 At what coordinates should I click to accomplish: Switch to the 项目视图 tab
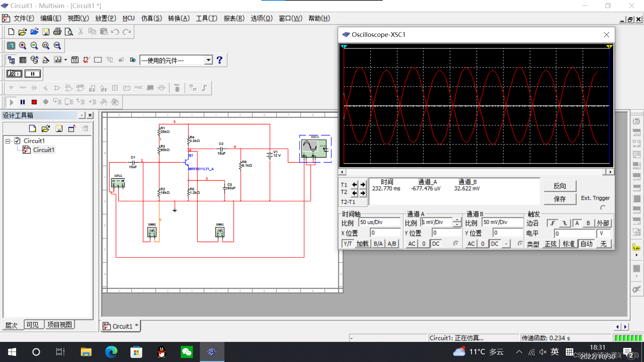[59, 325]
